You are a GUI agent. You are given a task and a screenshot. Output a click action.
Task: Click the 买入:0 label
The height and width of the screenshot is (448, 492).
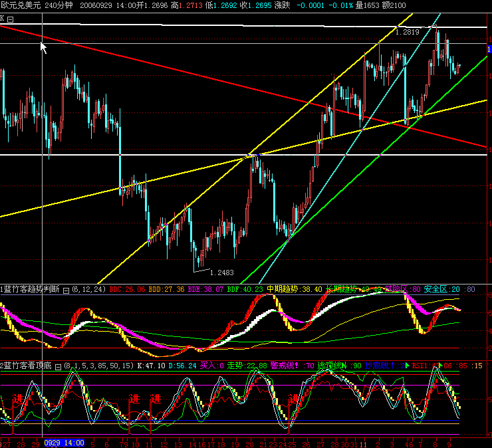[x=212, y=366]
